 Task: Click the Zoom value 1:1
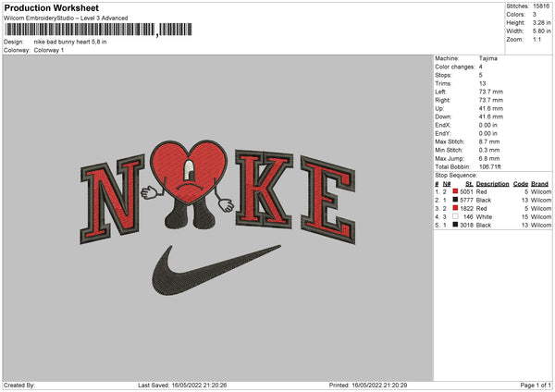pos(536,39)
